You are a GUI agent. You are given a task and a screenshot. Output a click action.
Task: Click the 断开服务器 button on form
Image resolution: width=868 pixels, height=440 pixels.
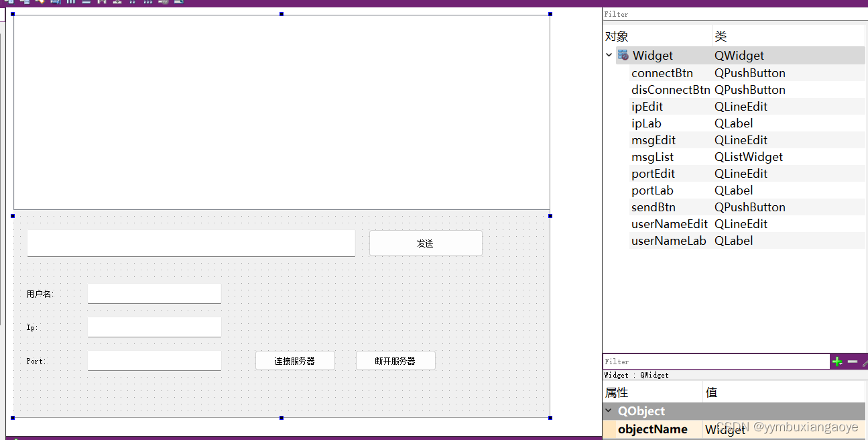pyautogui.click(x=395, y=361)
